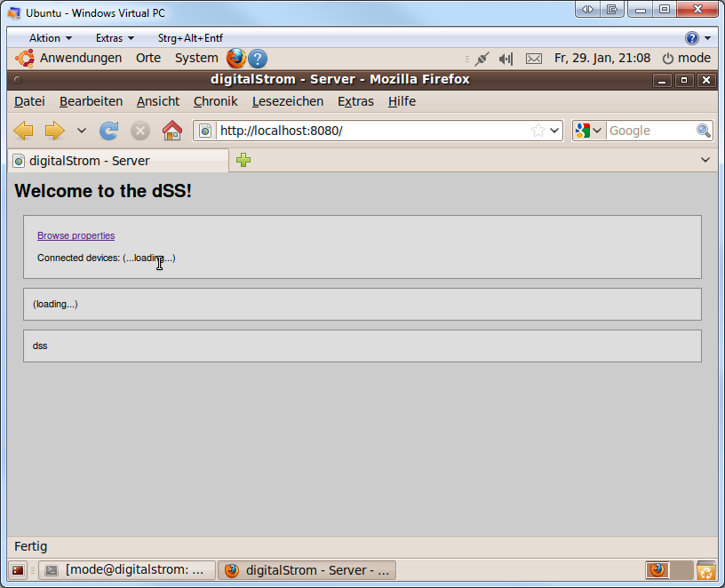The image size is (725, 588).
Task: Open the Firefox Extras menu
Action: point(355,101)
